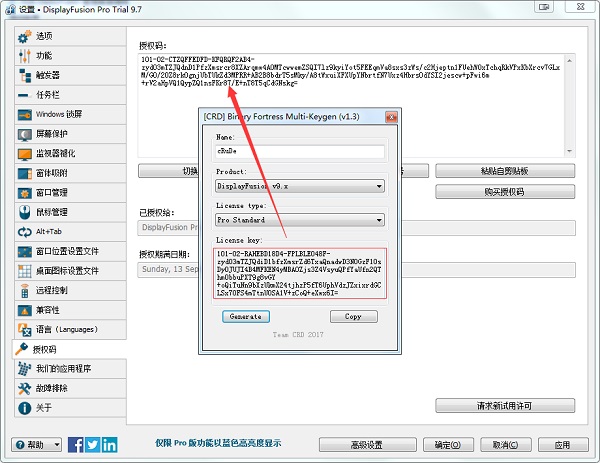Expand the 帮助 dropdown button
The image size is (600, 463).
pos(38,445)
